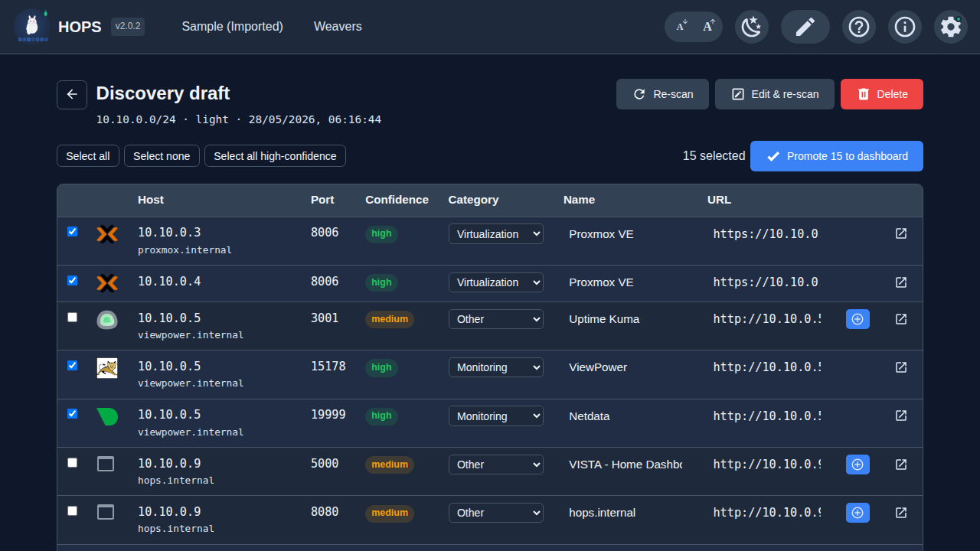Open category dropdown for Uptime Kuma
This screenshot has height=551, width=980.
pyautogui.click(x=496, y=319)
